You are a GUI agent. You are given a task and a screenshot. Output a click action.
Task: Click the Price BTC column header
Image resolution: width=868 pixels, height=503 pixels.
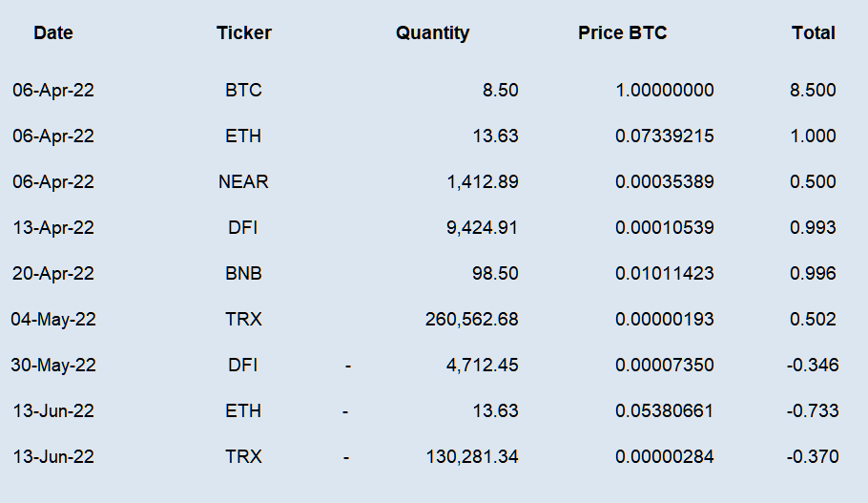tap(622, 32)
